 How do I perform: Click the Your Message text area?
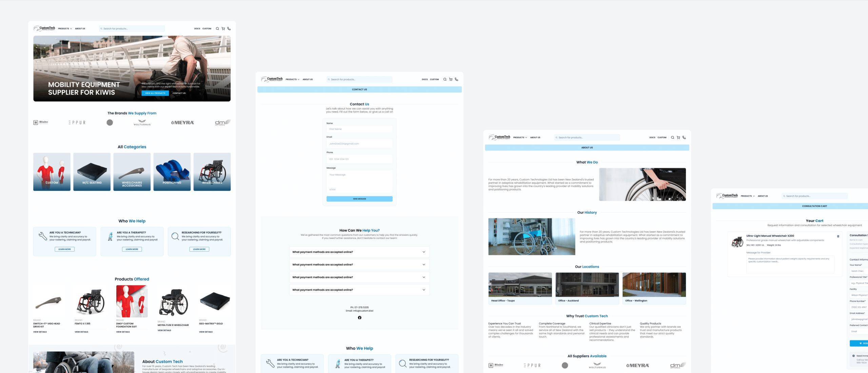coord(359,182)
